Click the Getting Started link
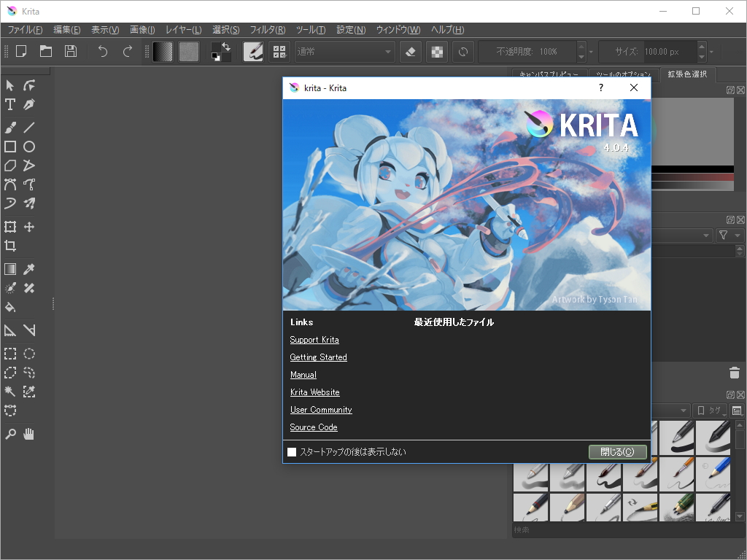 318,357
